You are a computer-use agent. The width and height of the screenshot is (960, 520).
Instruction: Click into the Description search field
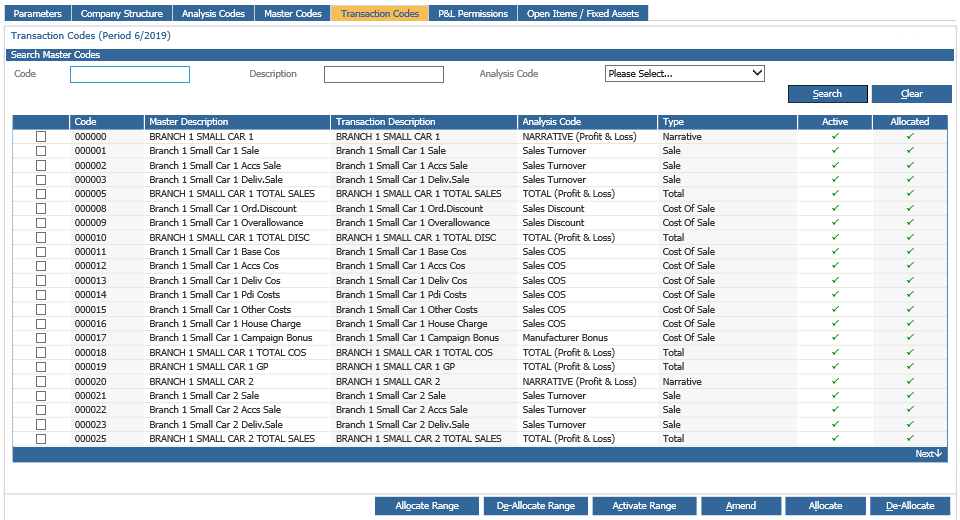click(x=383, y=75)
